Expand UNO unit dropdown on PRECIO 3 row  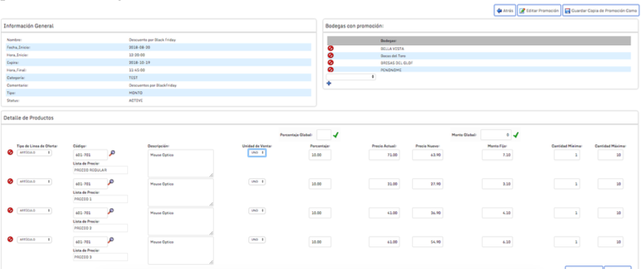[257, 240]
